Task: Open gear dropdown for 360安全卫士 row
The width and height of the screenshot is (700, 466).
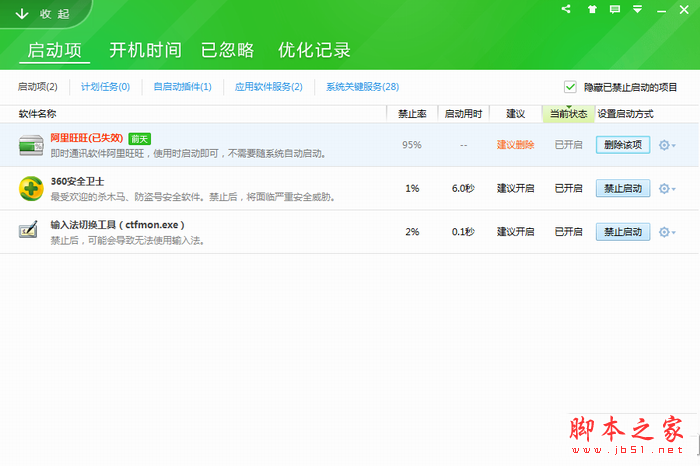Action: click(x=667, y=189)
